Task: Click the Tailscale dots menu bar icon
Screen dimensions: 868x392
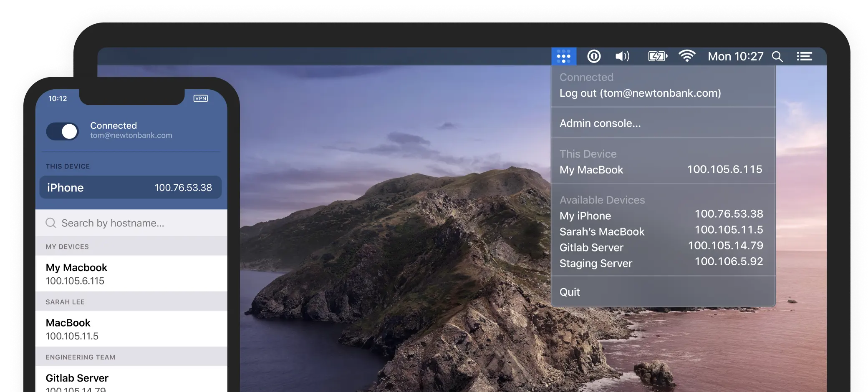Action: point(563,56)
